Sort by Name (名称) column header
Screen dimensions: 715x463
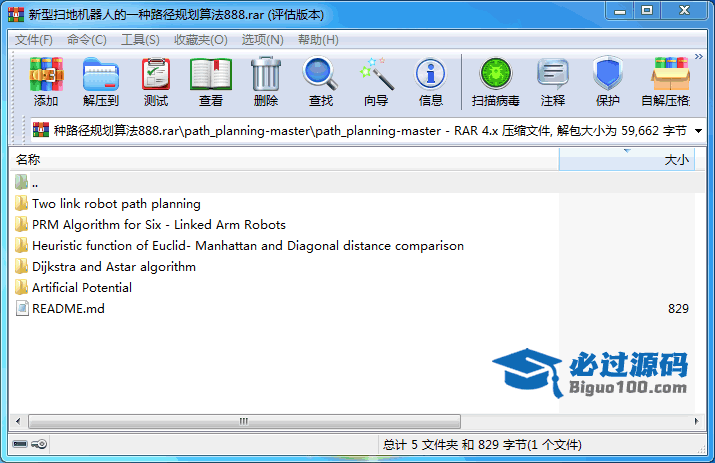285,160
